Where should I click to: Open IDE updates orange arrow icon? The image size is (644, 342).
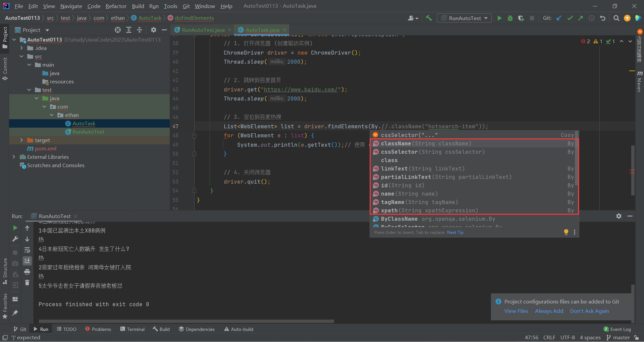pyautogui.click(x=627, y=18)
